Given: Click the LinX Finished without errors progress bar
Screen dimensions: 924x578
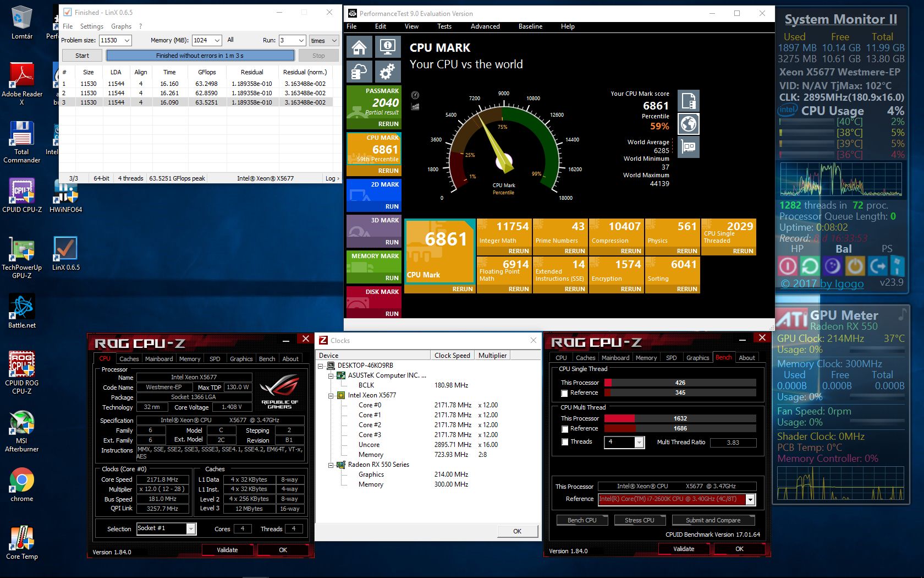Looking at the screenshot, I should click(x=200, y=56).
